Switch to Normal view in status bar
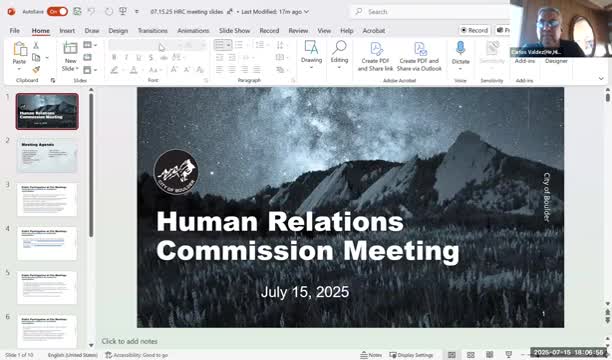The width and height of the screenshot is (612, 360). tap(452, 355)
